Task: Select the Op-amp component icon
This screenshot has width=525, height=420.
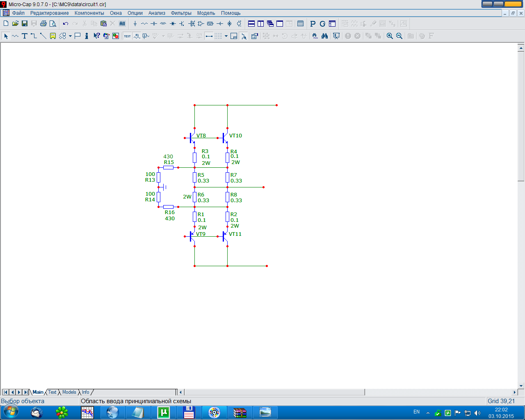Action: pos(201,24)
